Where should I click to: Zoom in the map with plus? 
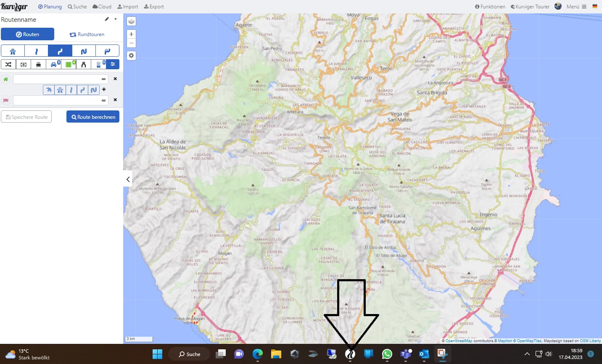tap(132, 34)
